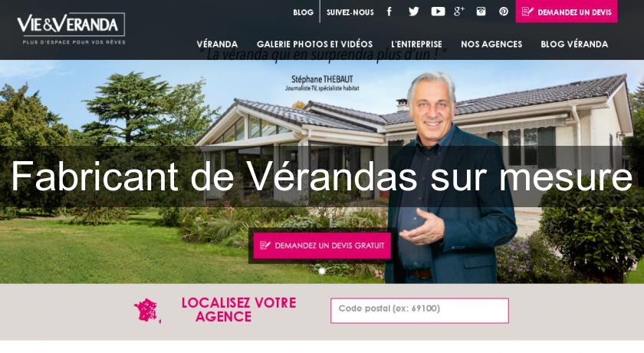644x353 pixels.
Task: Follow the top Blog link
Action: [303, 12]
